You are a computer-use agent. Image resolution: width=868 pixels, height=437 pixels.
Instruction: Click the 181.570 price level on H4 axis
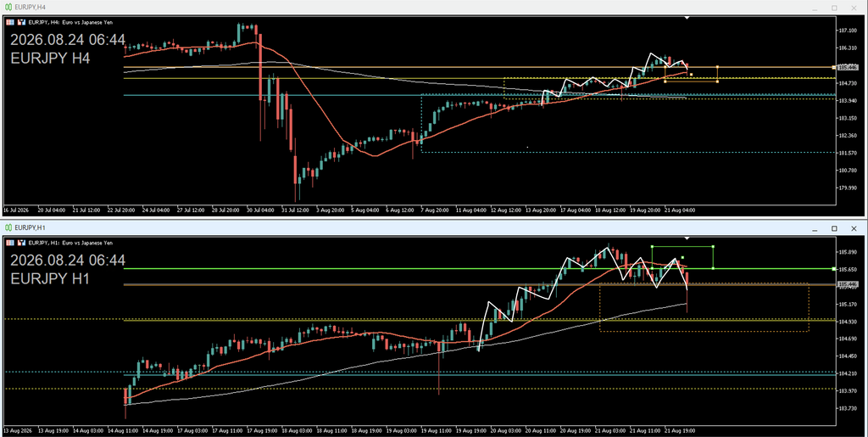[849, 153]
